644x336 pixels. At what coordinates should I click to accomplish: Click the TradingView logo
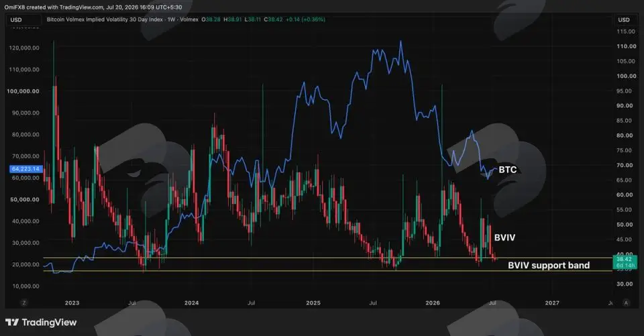[41, 323]
